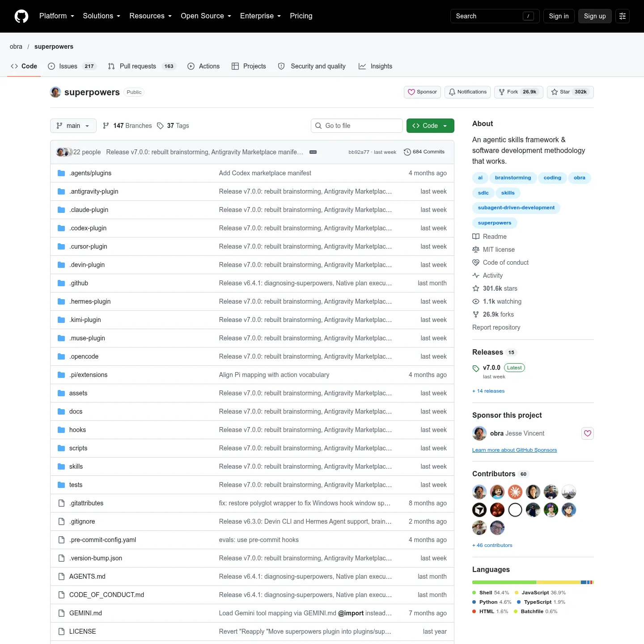This screenshot has height=644, width=644.
Task: Click the Sign up button
Action: click(x=595, y=16)
